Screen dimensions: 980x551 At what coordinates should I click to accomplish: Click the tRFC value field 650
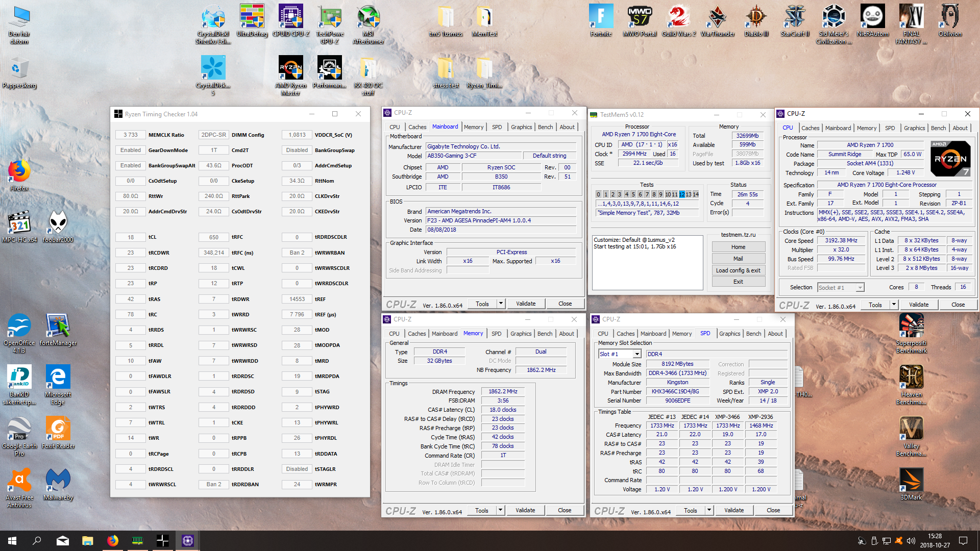point(213,237)
